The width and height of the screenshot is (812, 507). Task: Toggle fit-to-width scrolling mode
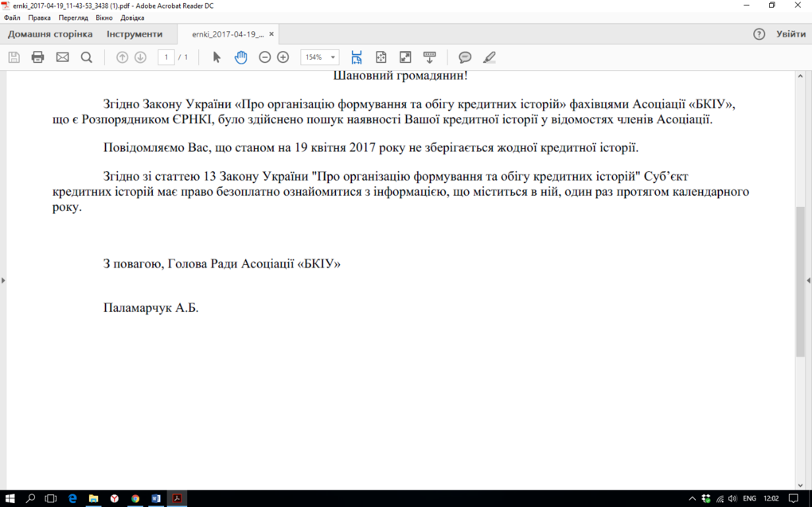(357, 57)
